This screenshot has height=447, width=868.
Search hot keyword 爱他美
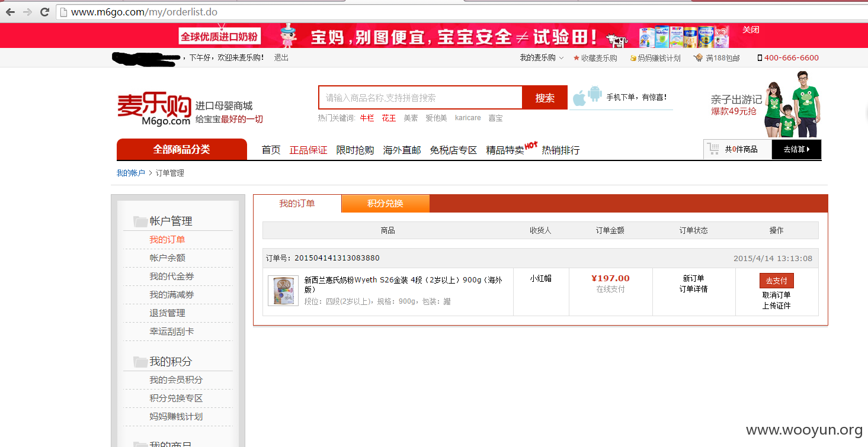[x=436, y=118]
